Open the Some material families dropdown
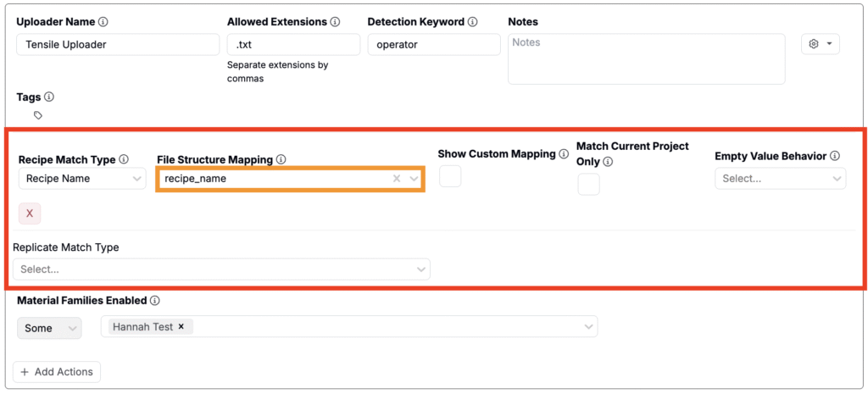This screenshot has height=394, width=868. click(49, 328)
